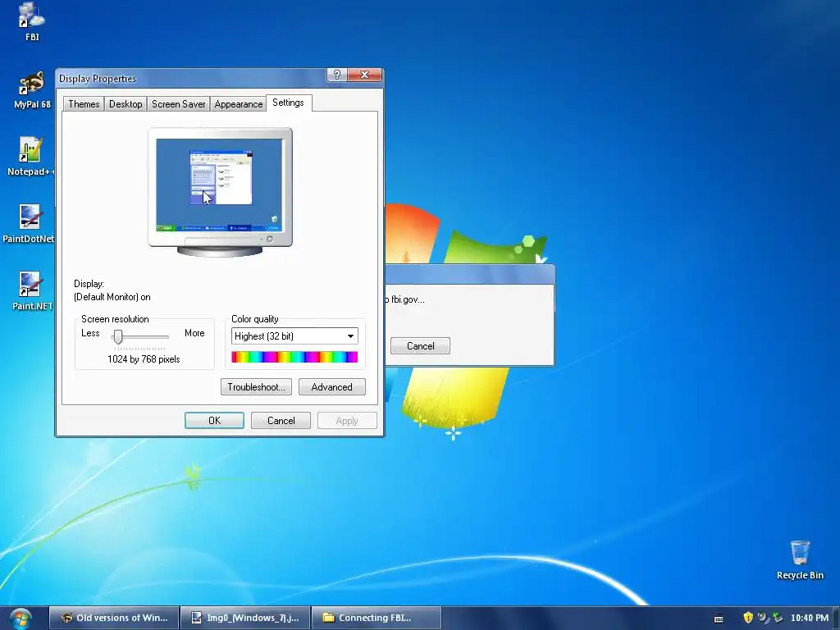Screen dimensions: 840x630
Task: Open the MyPal 68 browser shortcut
Action: (x=32, y=89)
